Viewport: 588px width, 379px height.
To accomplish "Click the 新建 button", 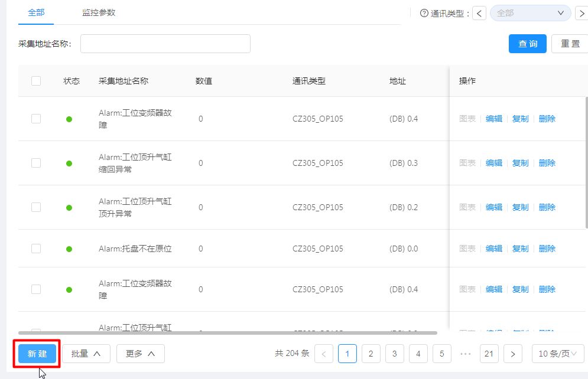I will tap(37, 354).
